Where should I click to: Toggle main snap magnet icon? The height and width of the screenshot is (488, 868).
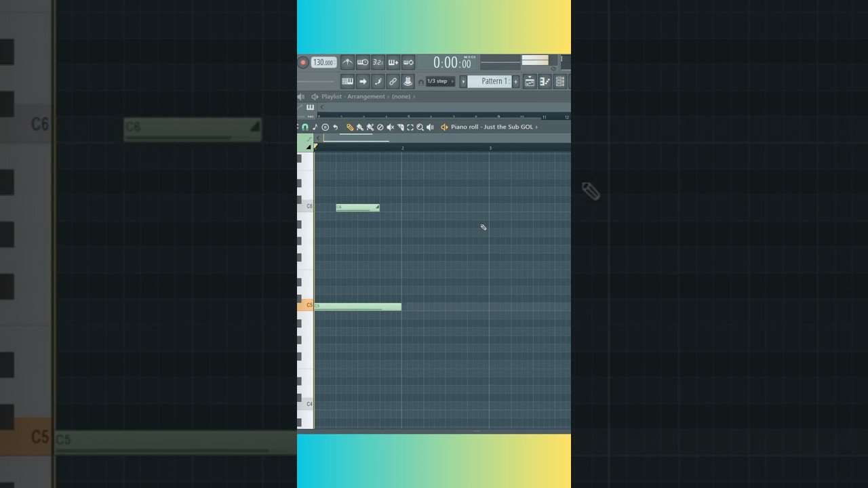click(x=421, y=82)
